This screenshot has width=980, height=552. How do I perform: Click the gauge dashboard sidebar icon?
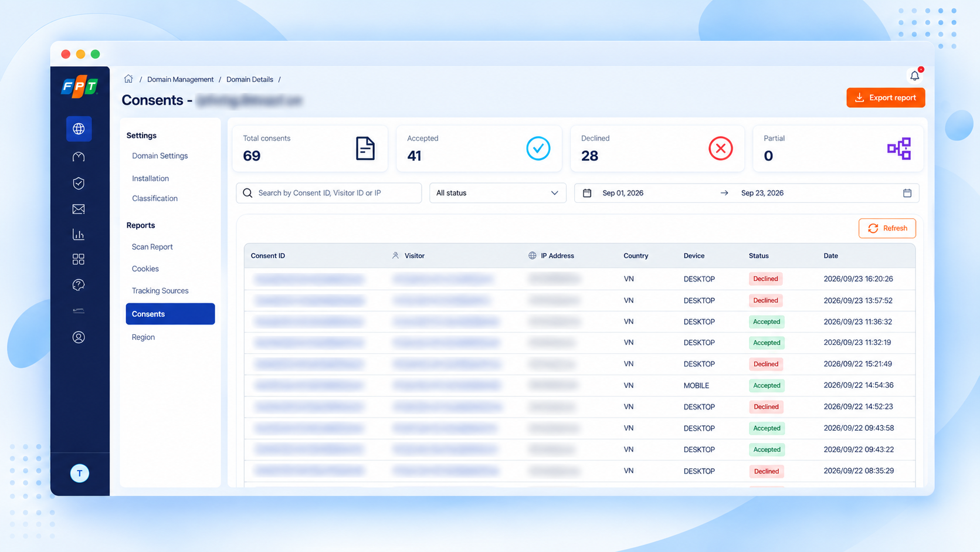pos(79,157)
